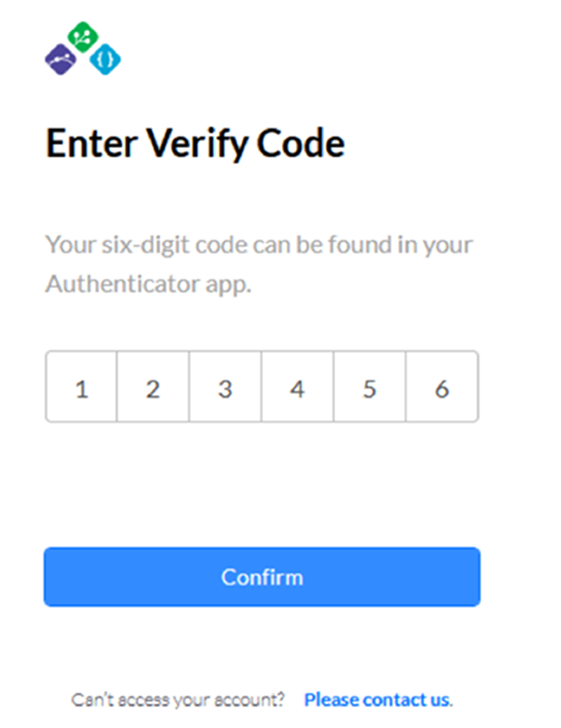Click the third verification digit box
The width and height of the screenshot is (561, 728).
pyautogui.click(x=225, y=386)
